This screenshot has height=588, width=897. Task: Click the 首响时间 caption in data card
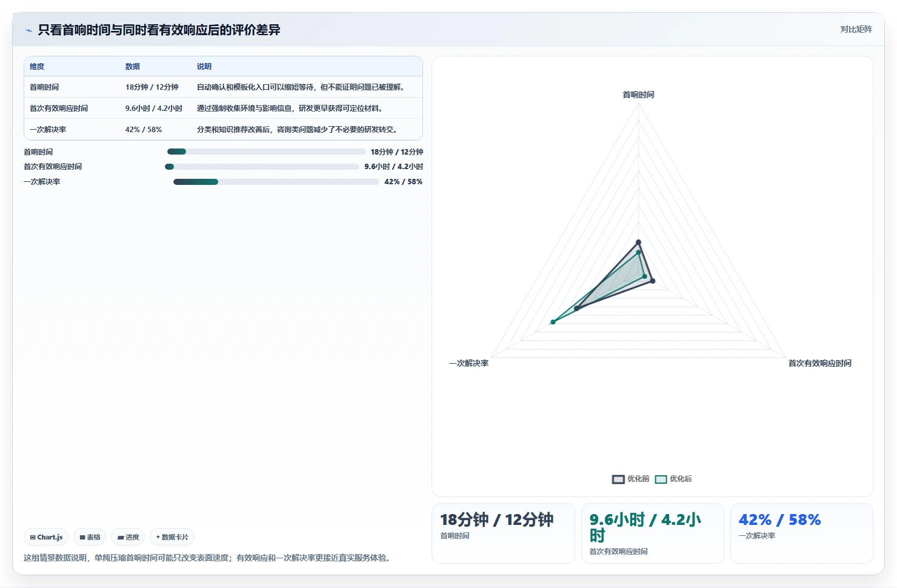(455, 536)
